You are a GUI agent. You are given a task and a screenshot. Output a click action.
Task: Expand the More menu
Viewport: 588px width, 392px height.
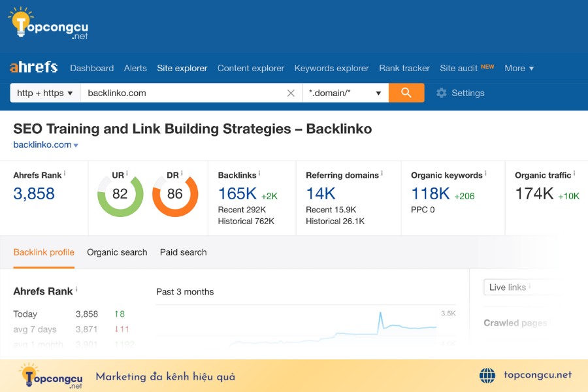tap(519, 68)
